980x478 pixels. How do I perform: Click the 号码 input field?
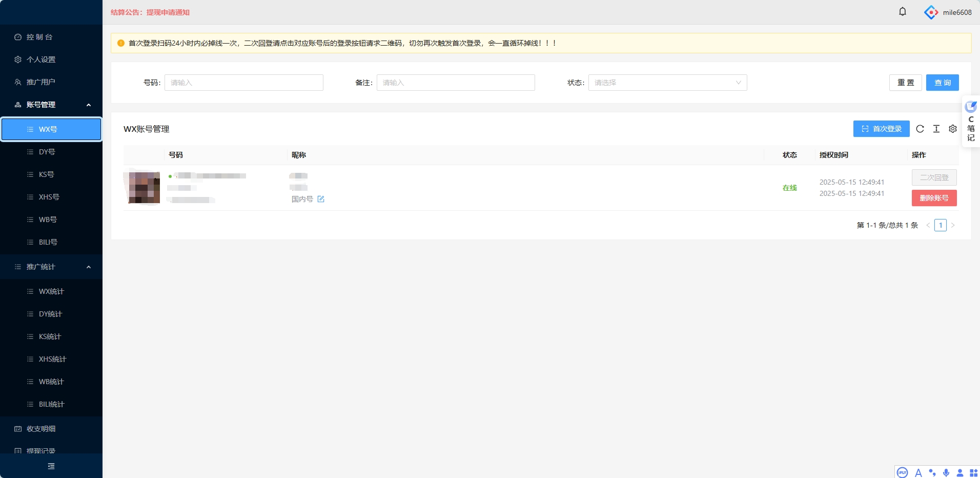[243, 83]
